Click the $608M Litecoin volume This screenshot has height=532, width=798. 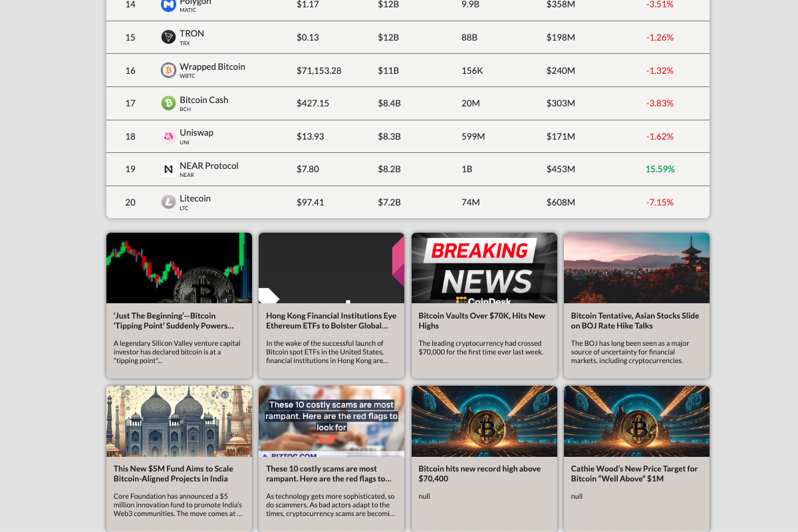(561, 202)
